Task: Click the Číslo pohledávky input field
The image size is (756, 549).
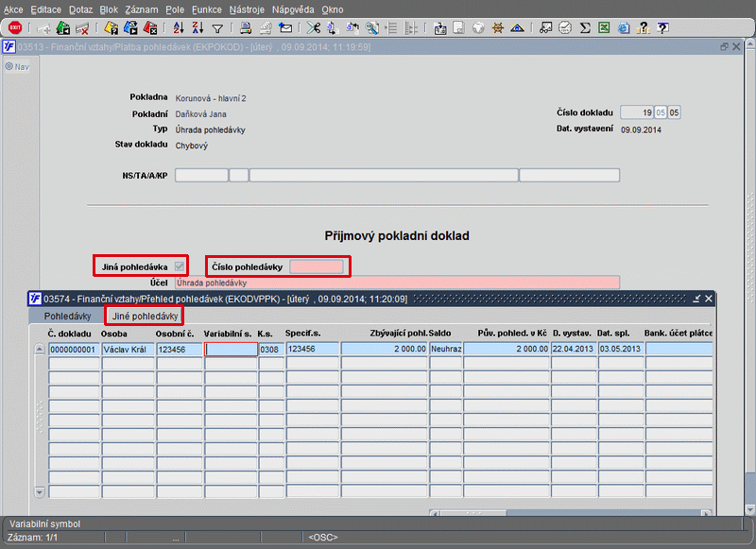Action: click(317, 266)
